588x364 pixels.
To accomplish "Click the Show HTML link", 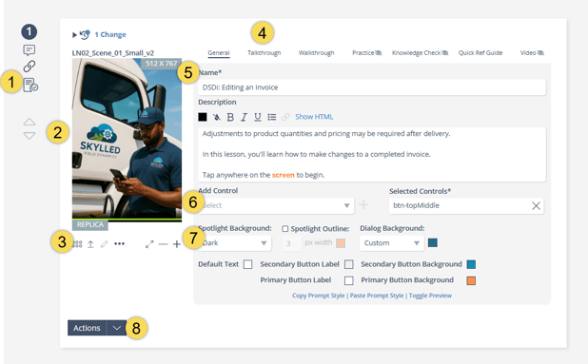I will pyautogui.click(x=314, y=117).
